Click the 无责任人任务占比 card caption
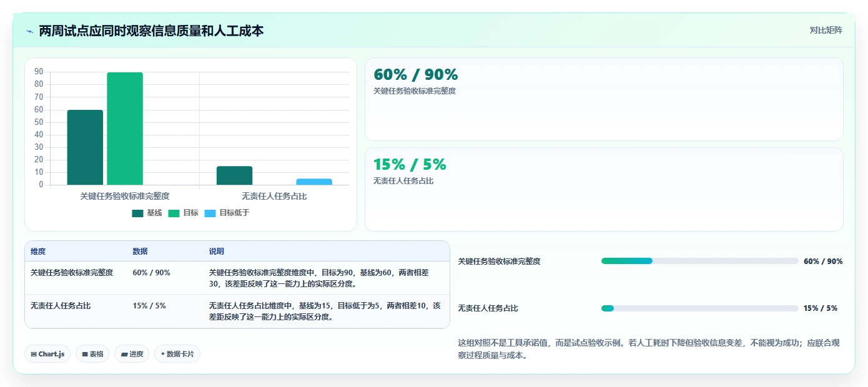Screen dimensions: 868x387 (403, 181)
